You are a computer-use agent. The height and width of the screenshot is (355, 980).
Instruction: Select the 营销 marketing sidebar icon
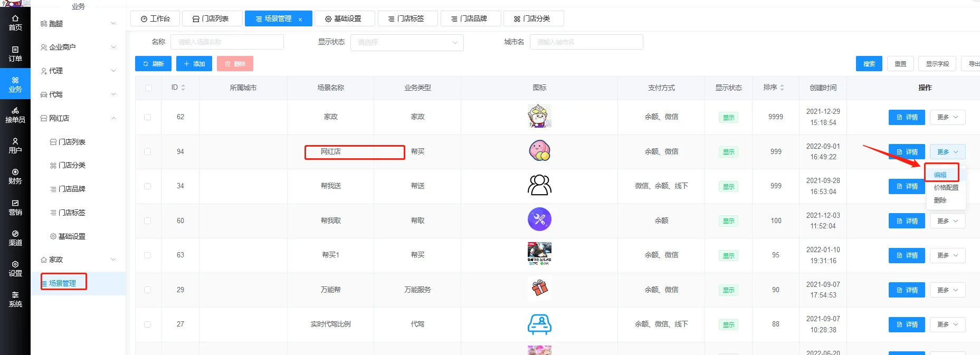coord(15,207)
